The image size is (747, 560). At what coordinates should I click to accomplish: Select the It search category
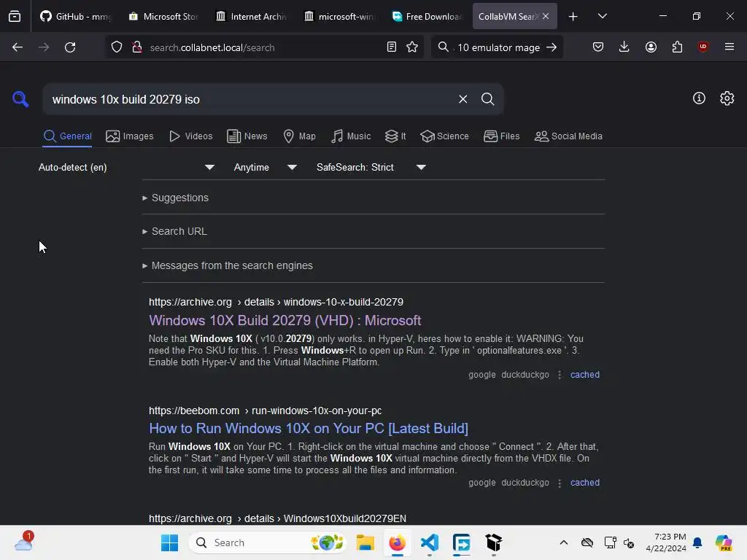tap(395, 136)
